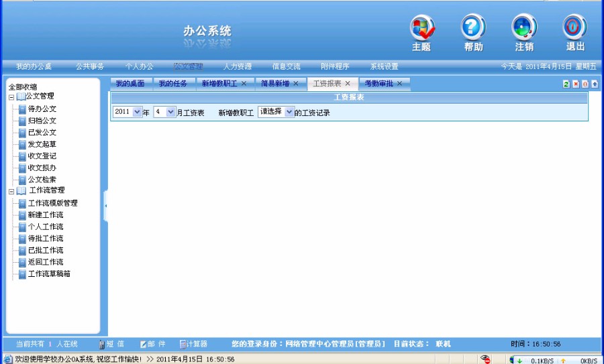Image resolution: width=604 pixels, height=364 pixels.
Task: Click the red circle close-all icon
Action: click(x=585, y=84)
